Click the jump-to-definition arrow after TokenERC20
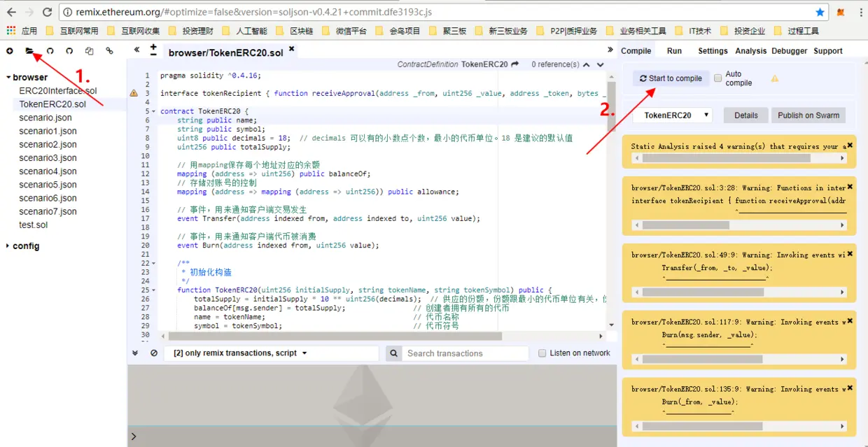Viewport: 868px width, 447px height. click(515, 64)
